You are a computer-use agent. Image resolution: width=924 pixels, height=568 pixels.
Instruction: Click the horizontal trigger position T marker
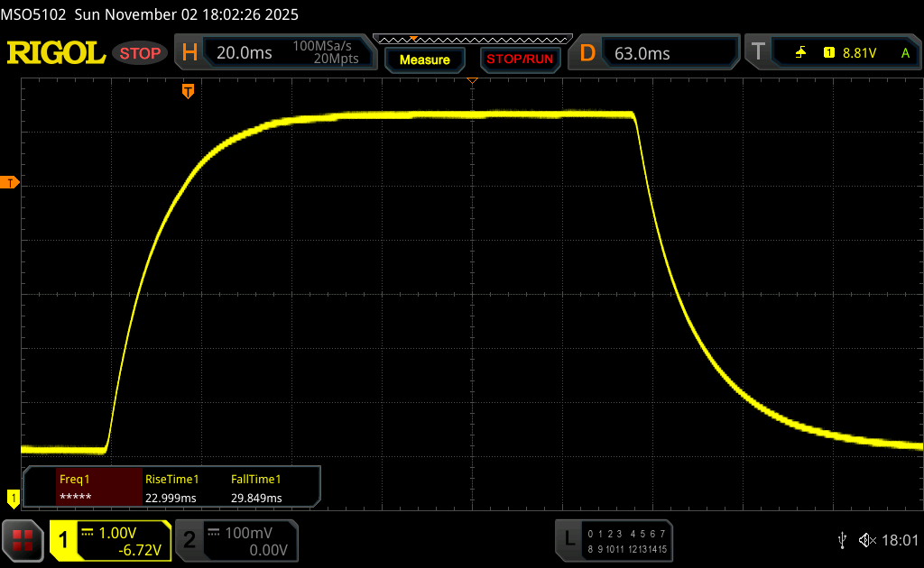(188, 90)
